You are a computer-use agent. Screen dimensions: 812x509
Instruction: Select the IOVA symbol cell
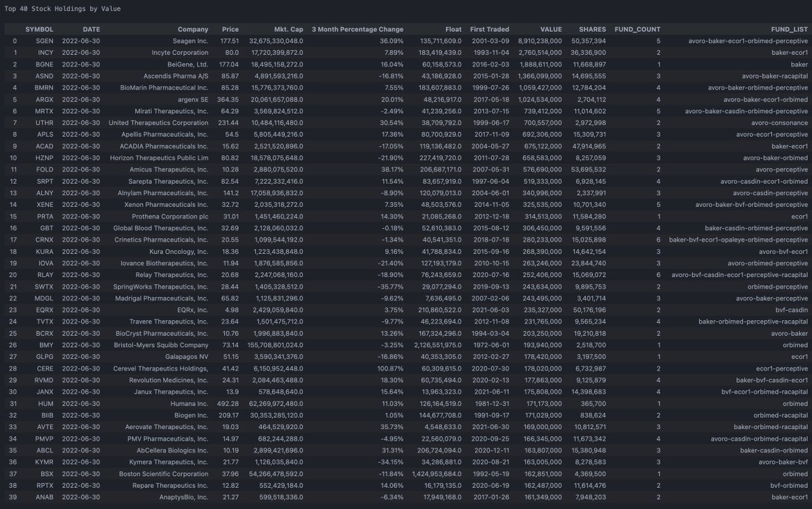coord(44,263)
